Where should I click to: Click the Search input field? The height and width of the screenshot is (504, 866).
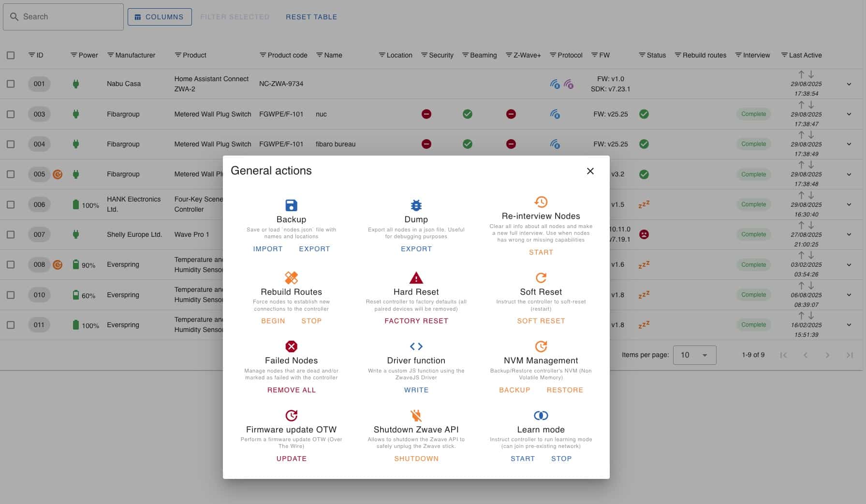point(63,17)
